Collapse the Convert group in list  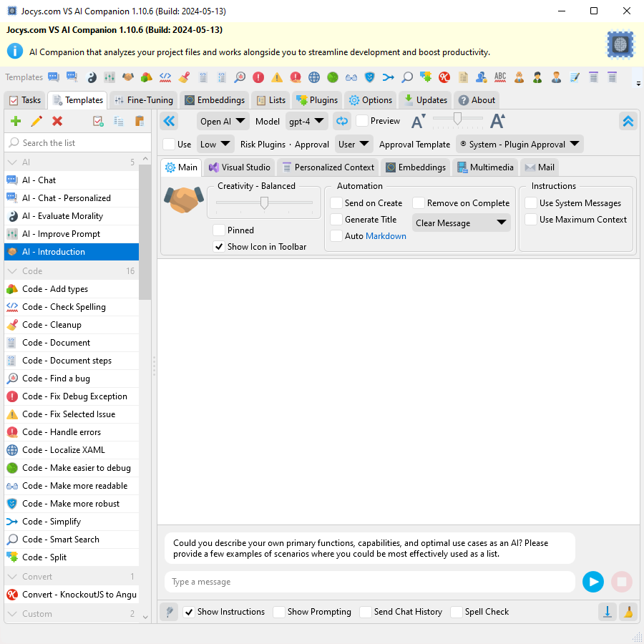click(x=12, y=577)
